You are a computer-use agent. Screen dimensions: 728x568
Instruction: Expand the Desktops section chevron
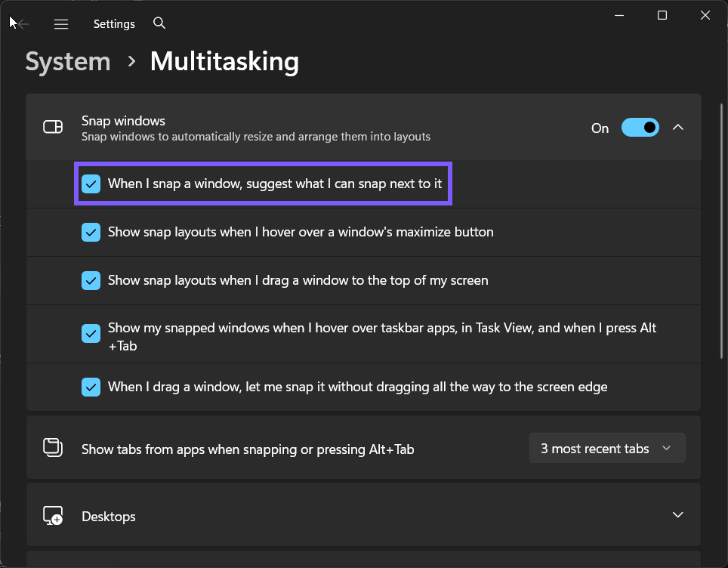click(x=678, y=514)
